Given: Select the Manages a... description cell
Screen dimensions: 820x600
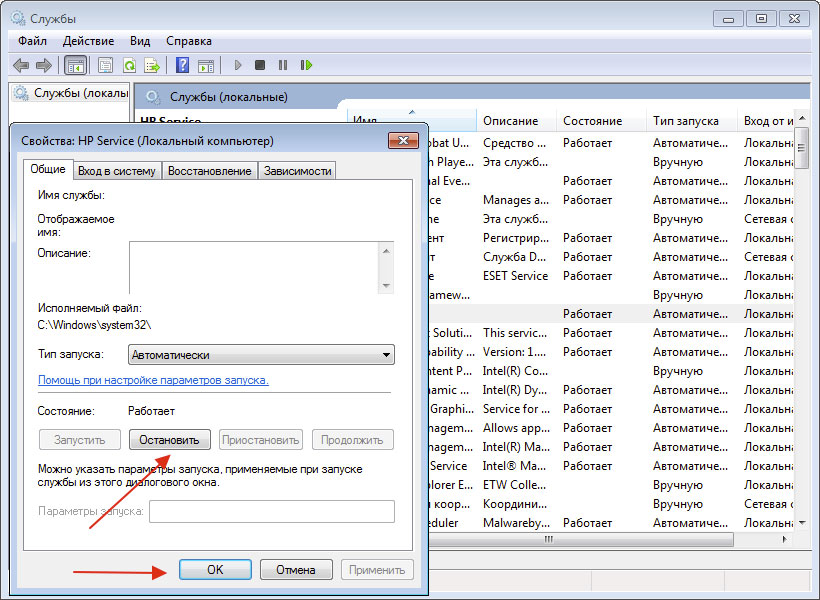Looking at the screenshot, I should pyautogui.click(x=515, y=200).
